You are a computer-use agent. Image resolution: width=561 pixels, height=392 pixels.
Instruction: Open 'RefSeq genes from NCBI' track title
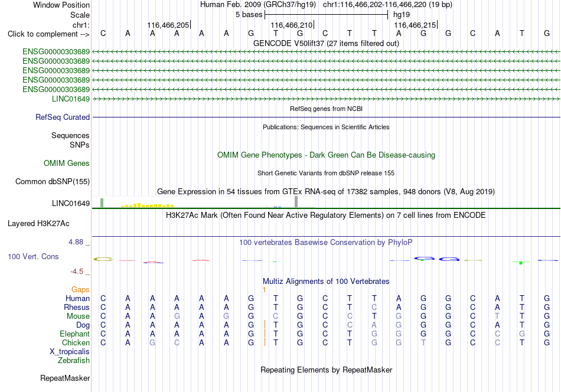tap(326, 109)
